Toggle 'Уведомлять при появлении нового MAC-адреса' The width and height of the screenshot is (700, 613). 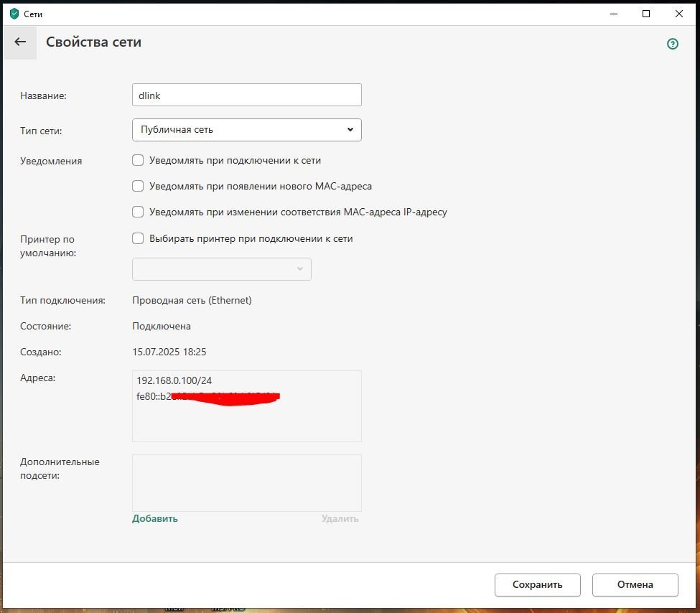point(138,186)
